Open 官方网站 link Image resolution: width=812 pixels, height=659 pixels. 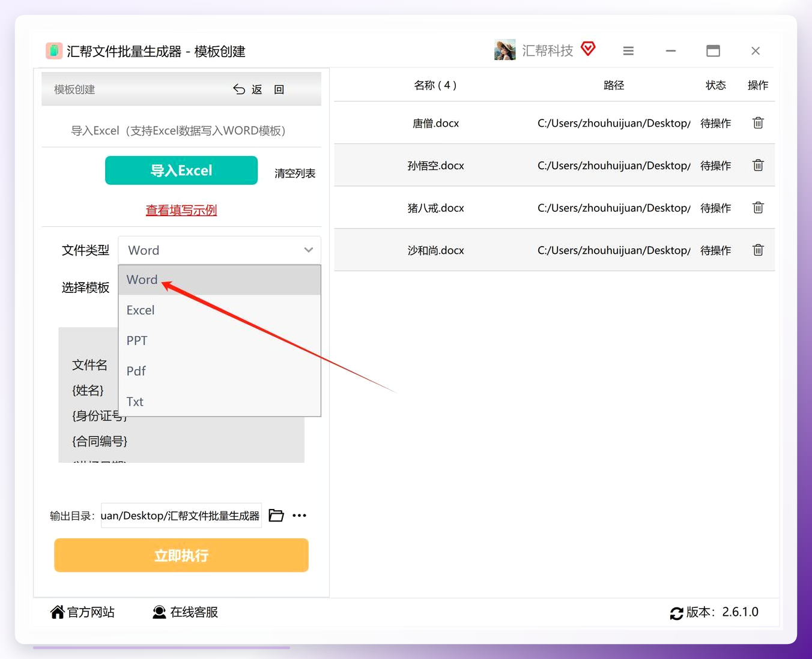click(x=91, y=612)
